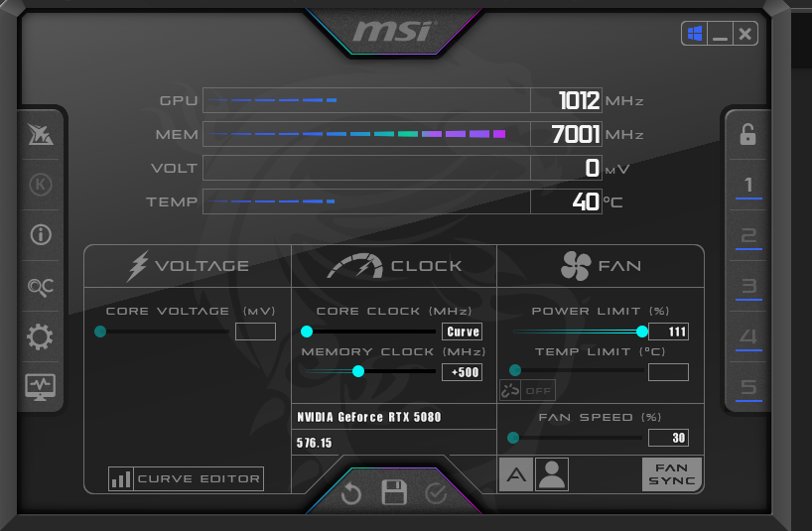Click the core clock 'Curve' value box
812x531 pixels.
462,332
